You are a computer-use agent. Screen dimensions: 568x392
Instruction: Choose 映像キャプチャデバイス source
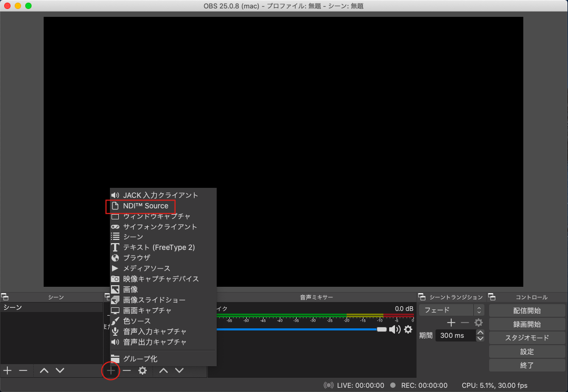coord(163,279)
